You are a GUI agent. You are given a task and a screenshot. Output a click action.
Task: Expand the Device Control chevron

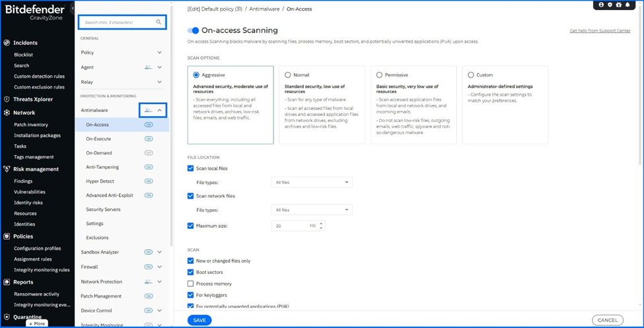click(160, 311)
